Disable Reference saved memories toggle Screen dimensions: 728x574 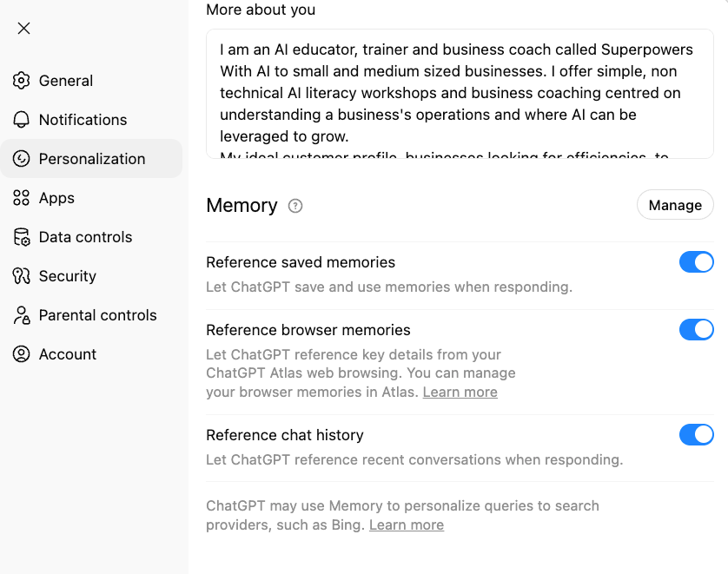pyautogui.click(x=696, y=262)
